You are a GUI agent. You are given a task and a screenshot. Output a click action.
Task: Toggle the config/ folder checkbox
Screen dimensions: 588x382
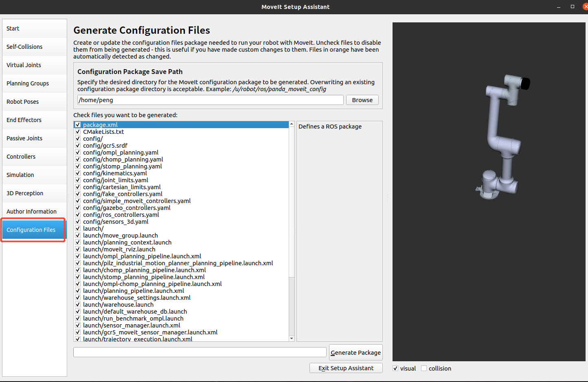(78, 139)
